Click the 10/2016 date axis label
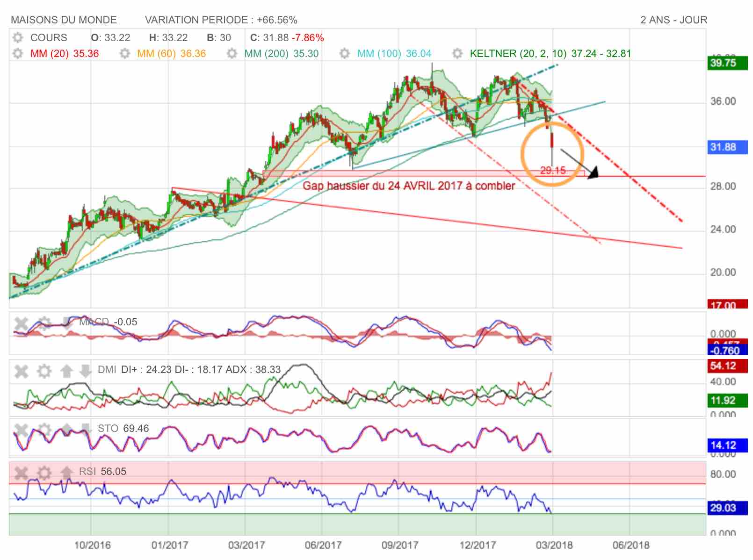This screenshot has height=560, width=753. 93,545
